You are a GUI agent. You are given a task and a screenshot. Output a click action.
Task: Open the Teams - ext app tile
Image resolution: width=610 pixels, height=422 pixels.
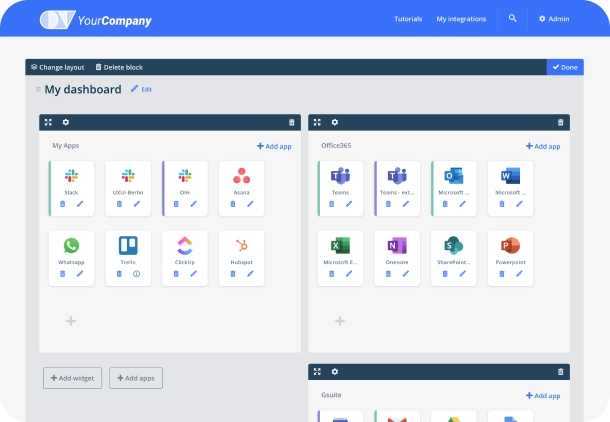coord(397,188)
